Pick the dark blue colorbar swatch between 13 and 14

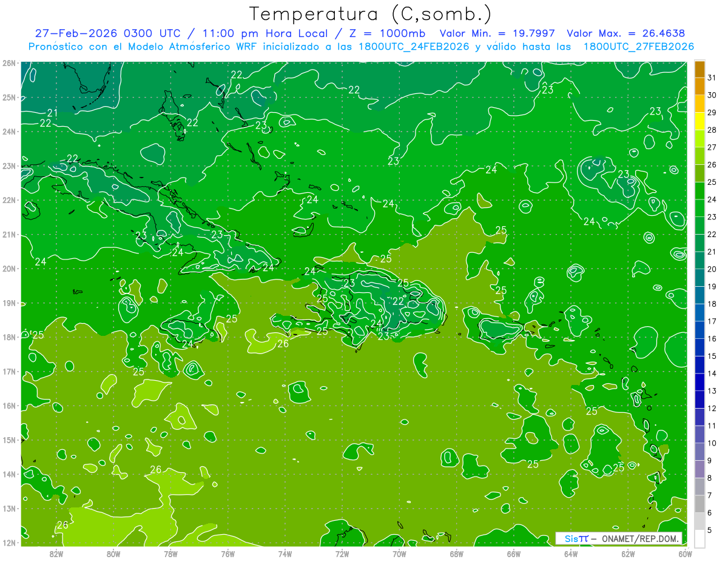click(x=699, y=382)
